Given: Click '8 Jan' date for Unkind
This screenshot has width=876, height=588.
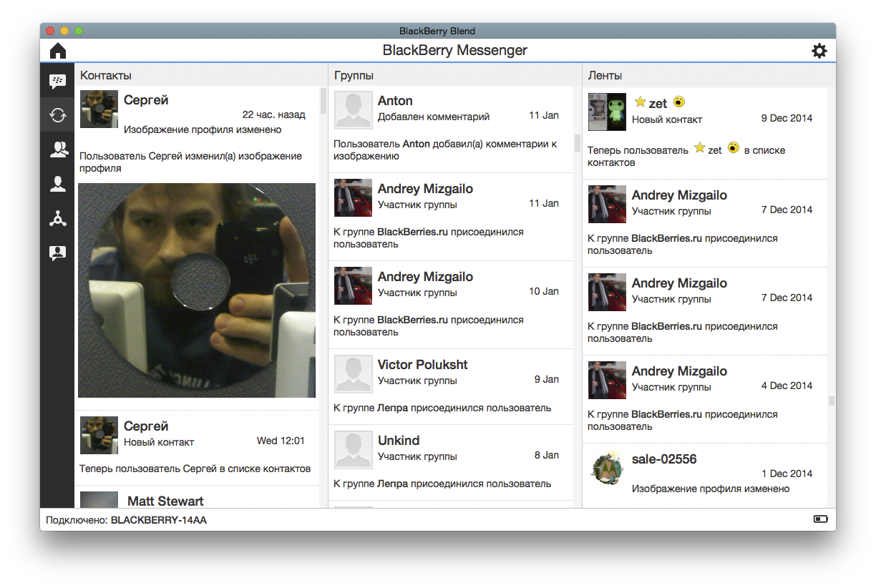Looking at the screenshot, I should pos(547,455).
